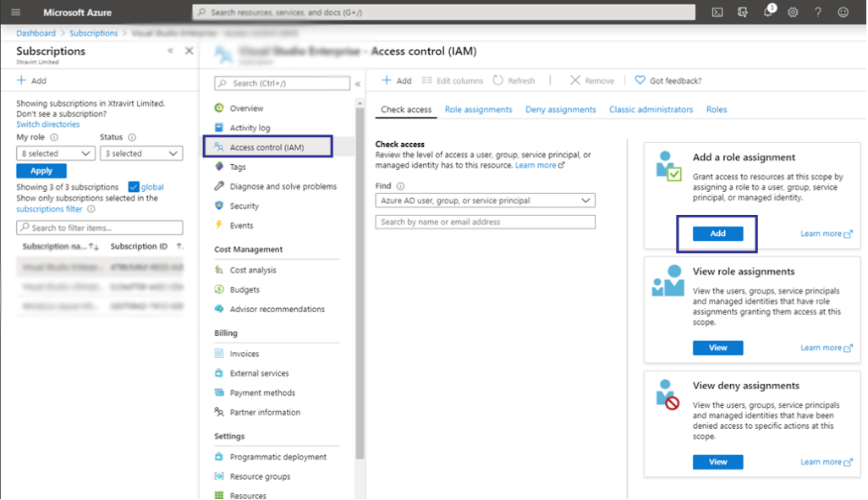Screen dimensions: 868x500
Task: Click Add in the IAM toolbar
Action: pos(397,81)
